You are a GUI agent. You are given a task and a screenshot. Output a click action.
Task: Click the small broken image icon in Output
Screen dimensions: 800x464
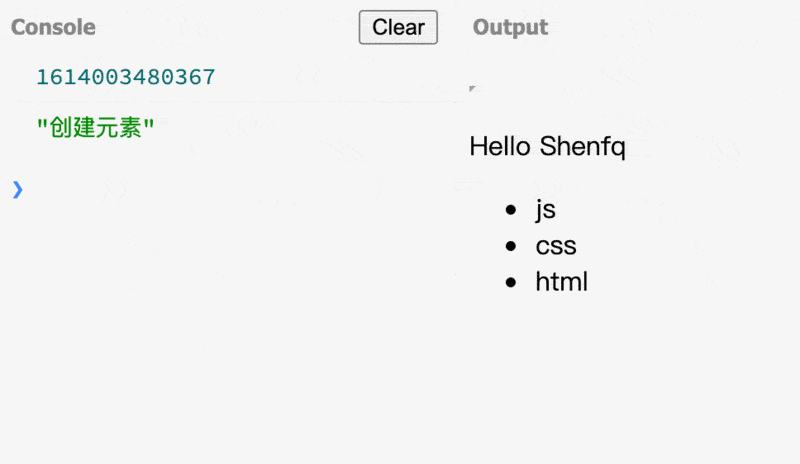point(472,89)
